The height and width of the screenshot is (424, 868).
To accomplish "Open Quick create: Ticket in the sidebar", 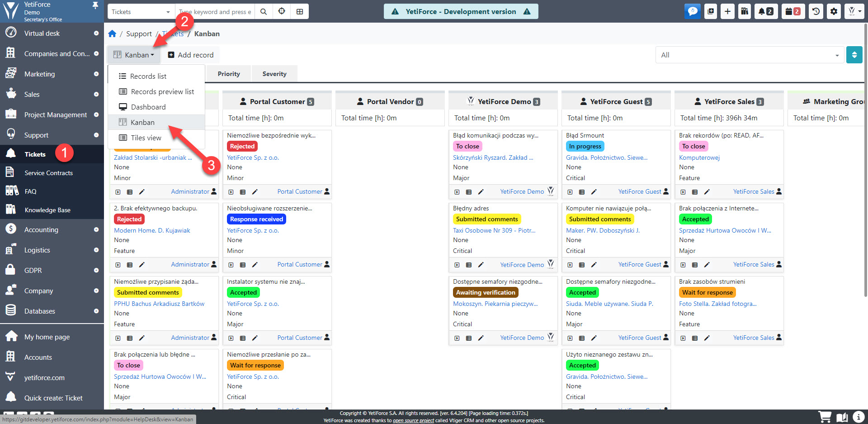I will pos(52,398).
